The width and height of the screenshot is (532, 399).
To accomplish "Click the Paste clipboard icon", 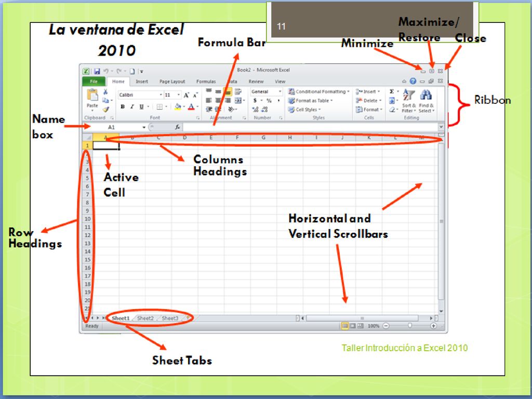I will pos(92,95).
